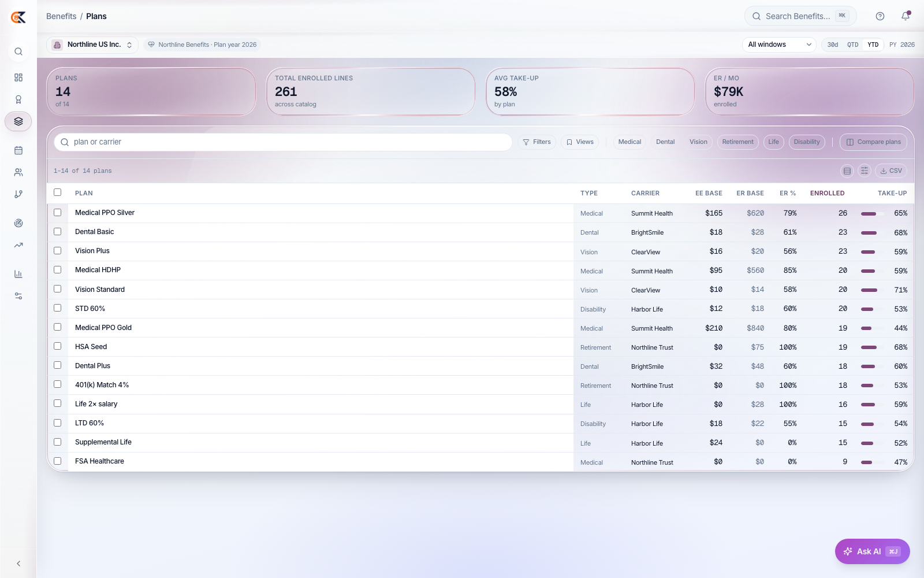Sort by the Carrier column header

[645, 193]
